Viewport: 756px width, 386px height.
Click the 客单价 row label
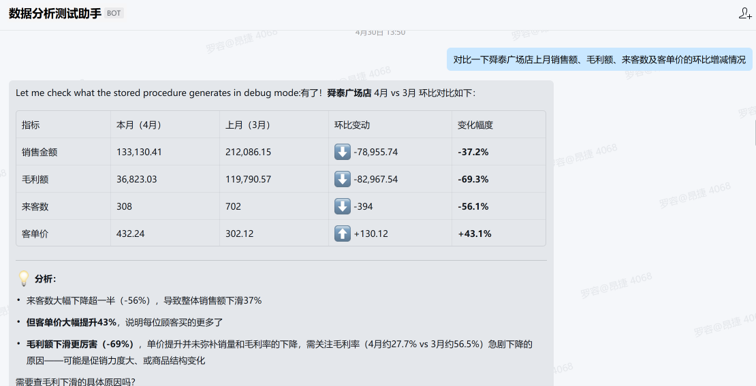[x=35, y=234]
